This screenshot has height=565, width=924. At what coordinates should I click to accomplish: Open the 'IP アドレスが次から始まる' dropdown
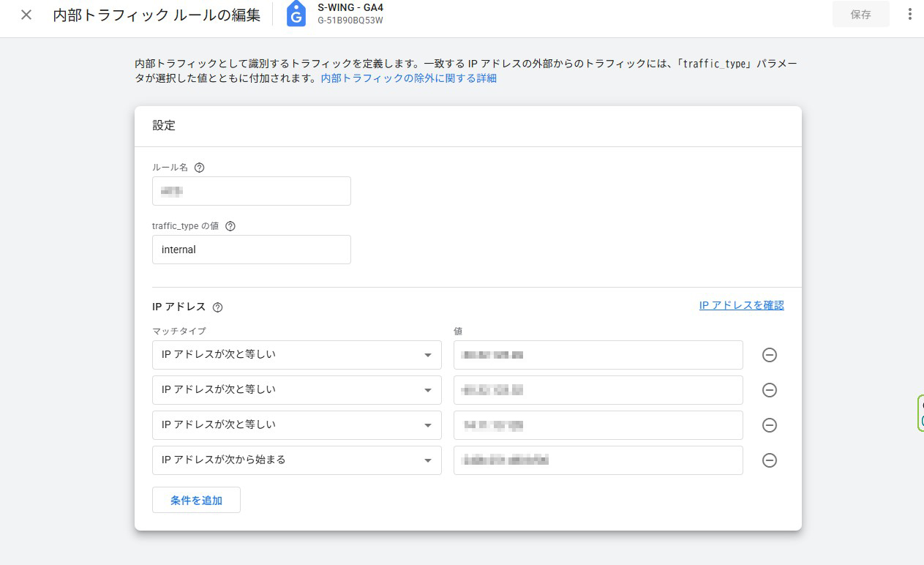(296, 460)
